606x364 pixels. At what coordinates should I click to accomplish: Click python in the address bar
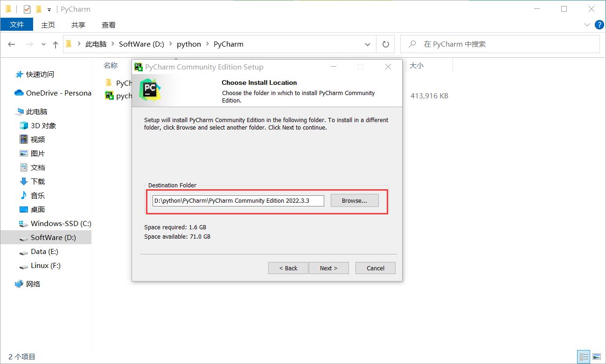189,44
